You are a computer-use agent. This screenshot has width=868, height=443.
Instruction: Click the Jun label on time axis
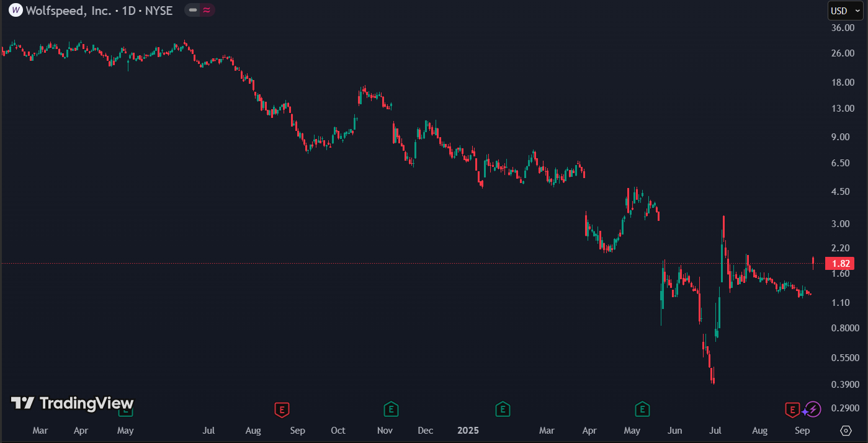click(675, 431)
